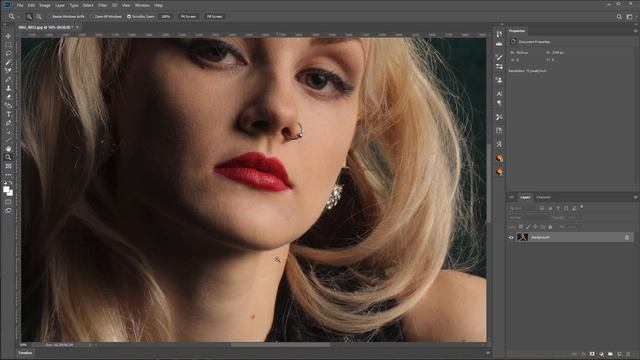
Task: Open the Image menu
Action: 45,5
